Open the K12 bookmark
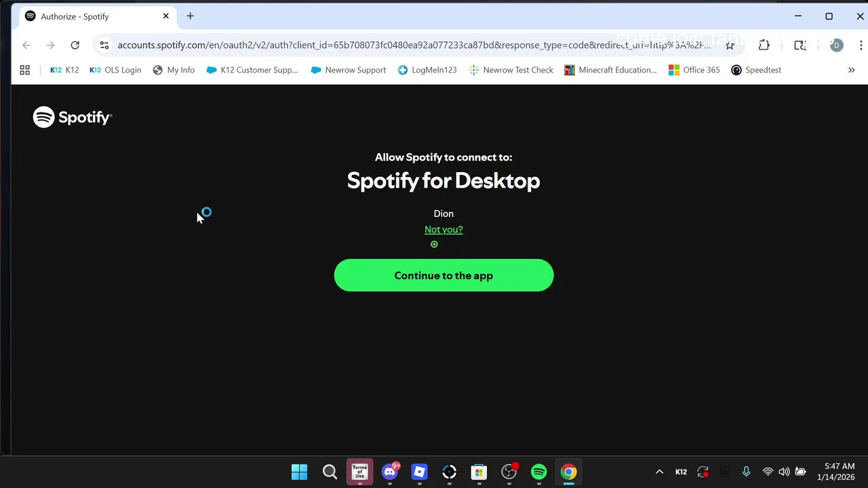This screenshot has width=868, height=488. (x=64, y=70)
